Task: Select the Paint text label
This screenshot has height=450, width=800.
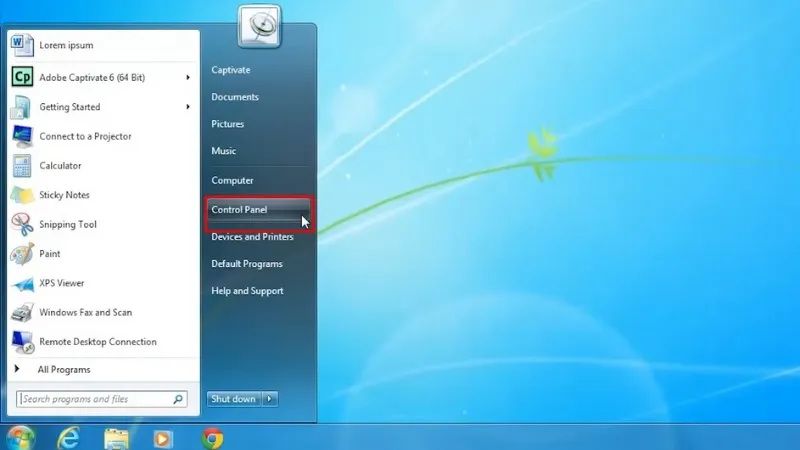Action: (x=49, y=254)
